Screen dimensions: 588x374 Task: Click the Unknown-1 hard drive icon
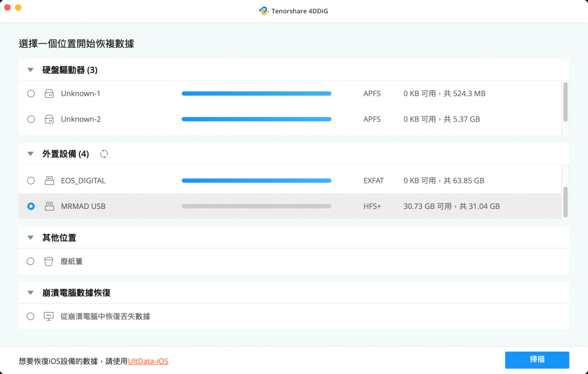pos(49,93)
